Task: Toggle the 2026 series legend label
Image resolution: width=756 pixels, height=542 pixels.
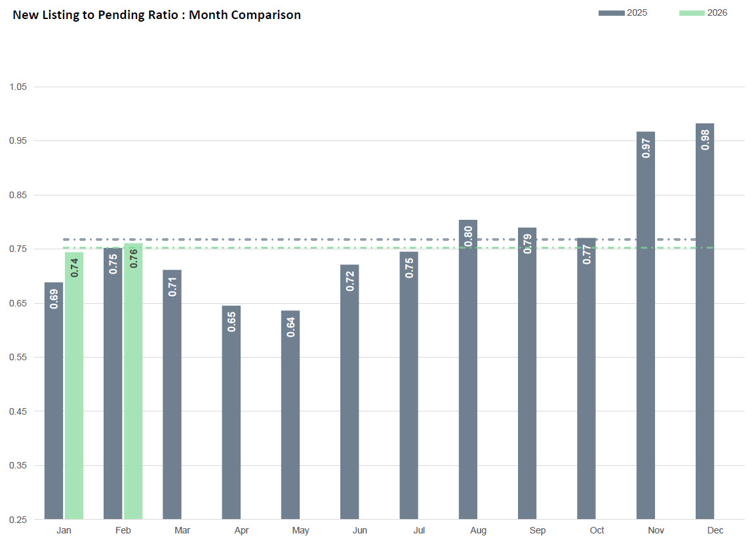Action: point(717,13)
